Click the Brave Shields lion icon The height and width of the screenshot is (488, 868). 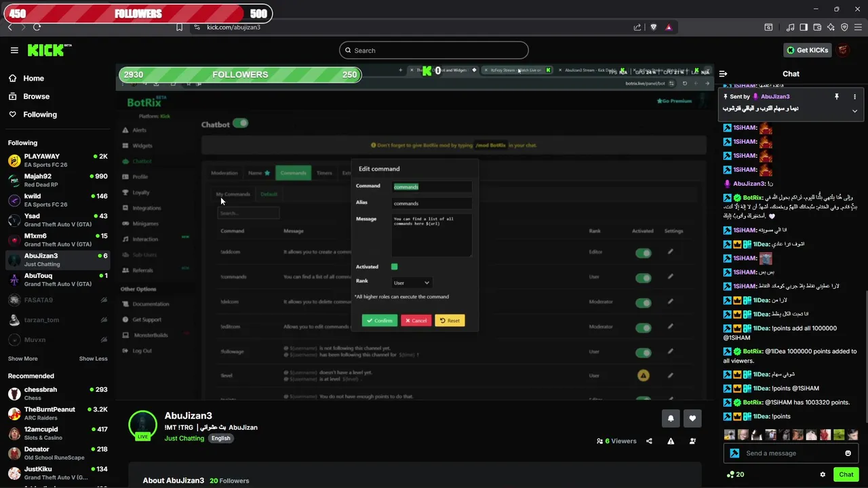[x=654, y=27]
